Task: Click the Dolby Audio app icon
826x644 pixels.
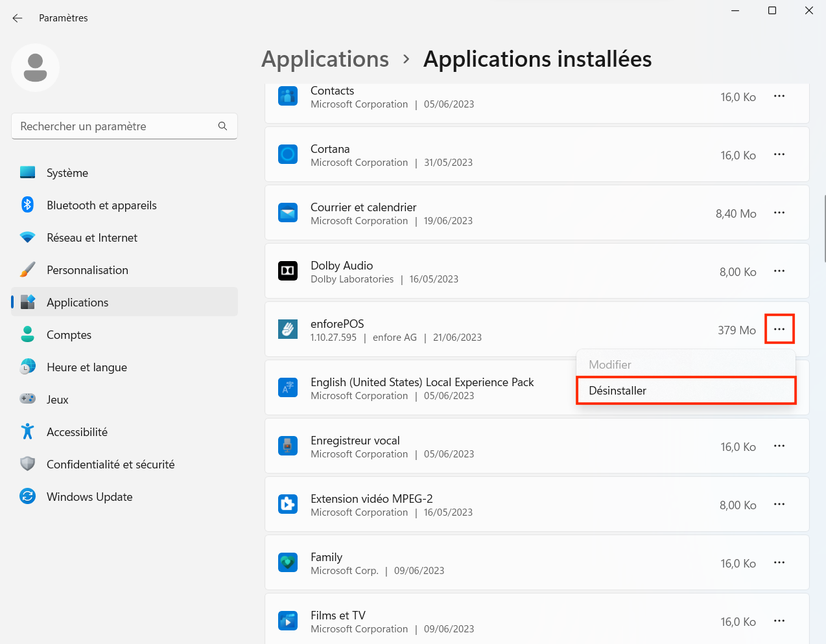Action: [x=288, y=271]
